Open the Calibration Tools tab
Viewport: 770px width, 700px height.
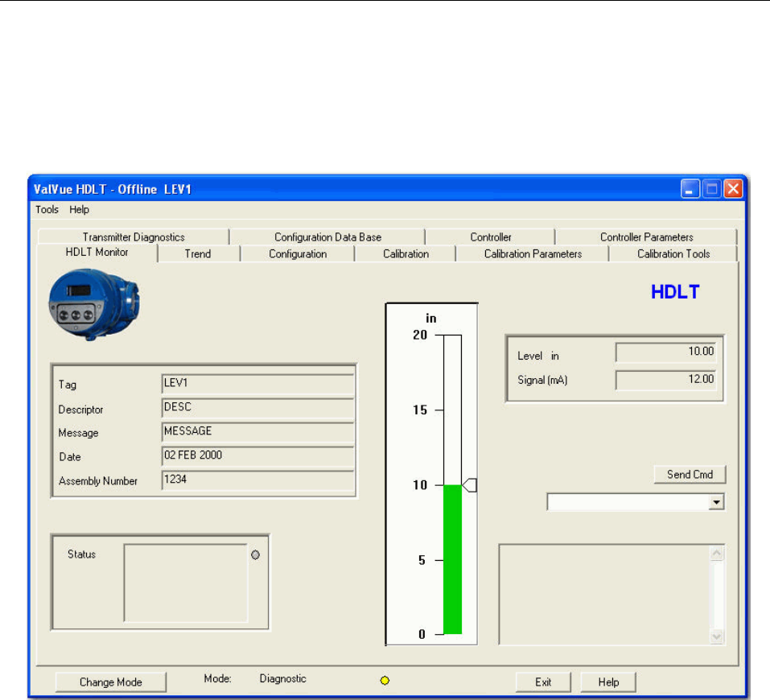point(673,254)
